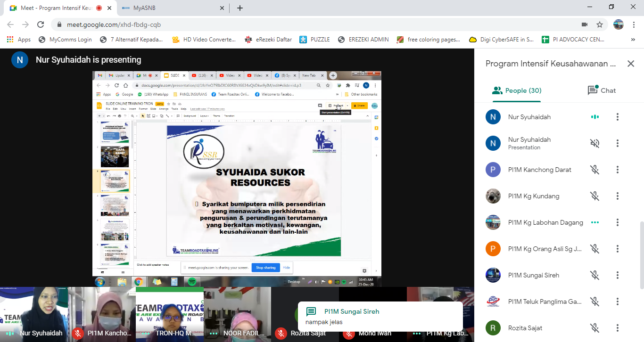Click muted mic of PI1M Kg Orang Asli
Screen dimensions: 644x342
595,249
